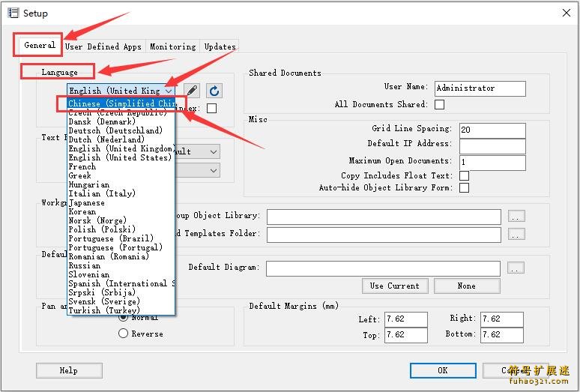The height and width of the screenshot is (392, 580).
Task: Click the Cancel button
Action: click(516, 370)
